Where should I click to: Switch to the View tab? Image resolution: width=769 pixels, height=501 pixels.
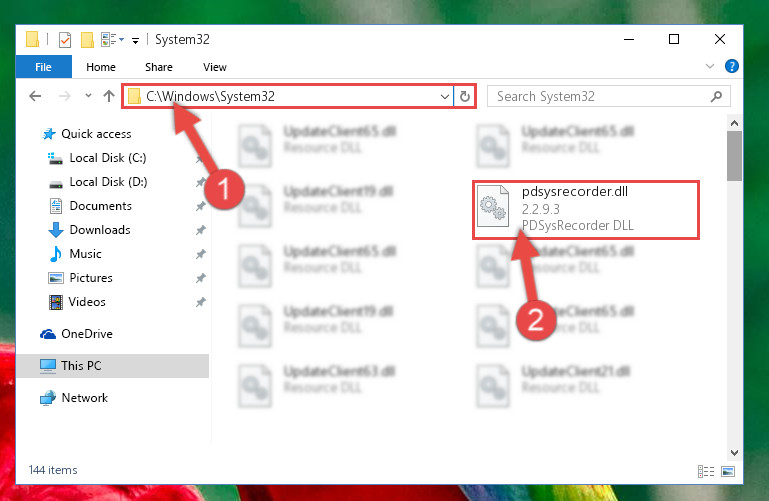click(x=215, y=67)
